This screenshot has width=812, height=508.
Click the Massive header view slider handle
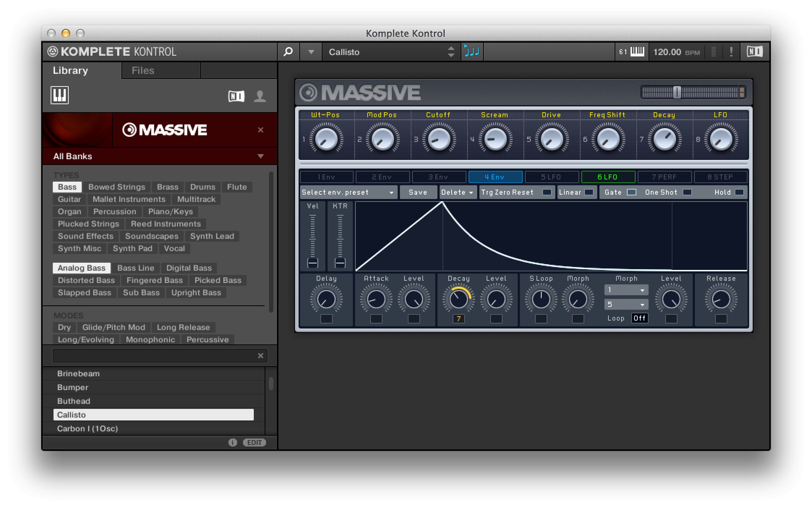pyautogui.click(x=677, y=92)
